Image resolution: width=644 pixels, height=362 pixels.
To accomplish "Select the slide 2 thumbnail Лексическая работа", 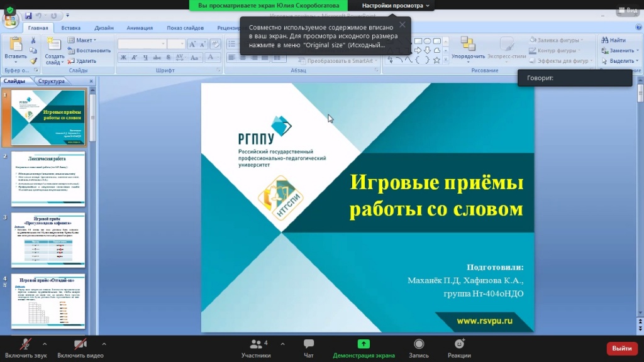I will pyautogui.click(x=48, y=178).
